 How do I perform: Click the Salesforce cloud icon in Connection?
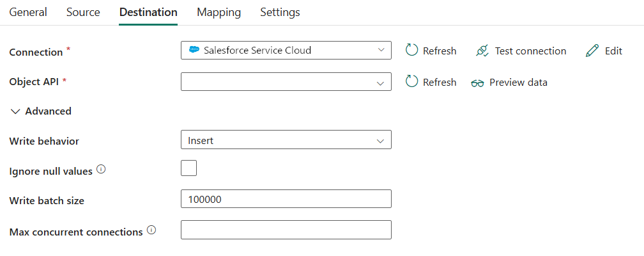(194, 50)
